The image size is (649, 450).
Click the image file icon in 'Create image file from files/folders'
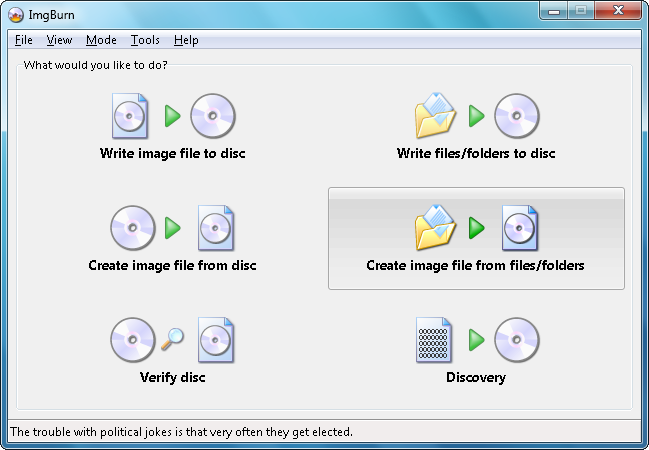(x=520, y=228)
